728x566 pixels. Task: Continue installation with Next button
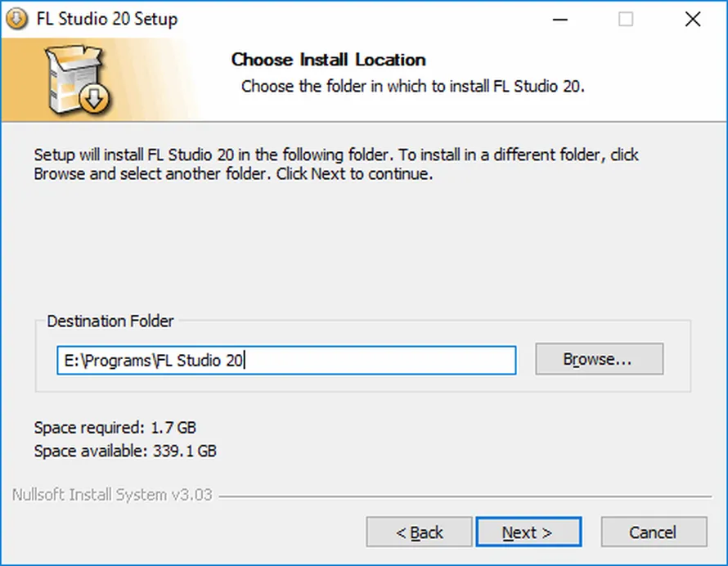528,532
